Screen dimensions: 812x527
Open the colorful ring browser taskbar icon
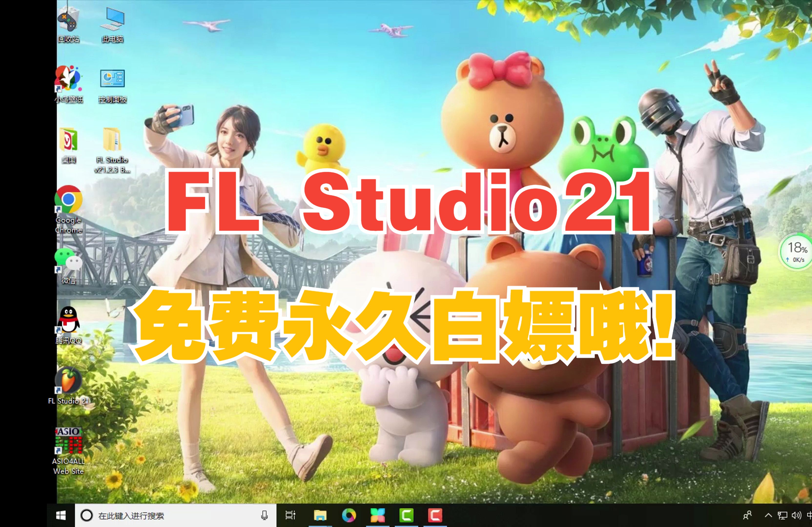click(349, 515)
